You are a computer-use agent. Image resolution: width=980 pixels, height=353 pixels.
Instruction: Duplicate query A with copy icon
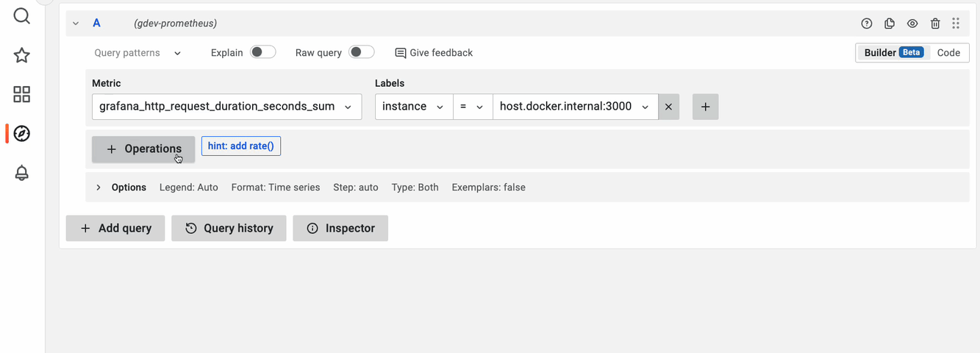(x=890, y=24)
